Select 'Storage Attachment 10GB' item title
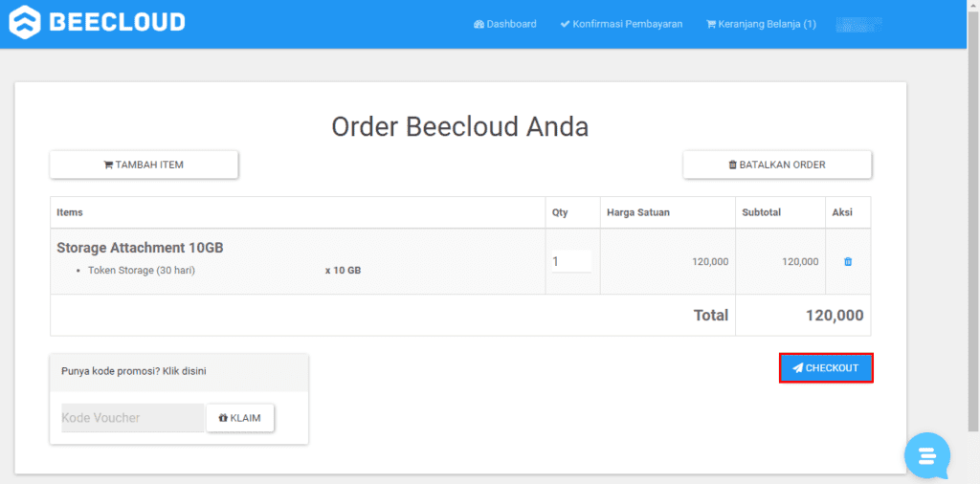This screenshot has height=484, width=980. 140,248
